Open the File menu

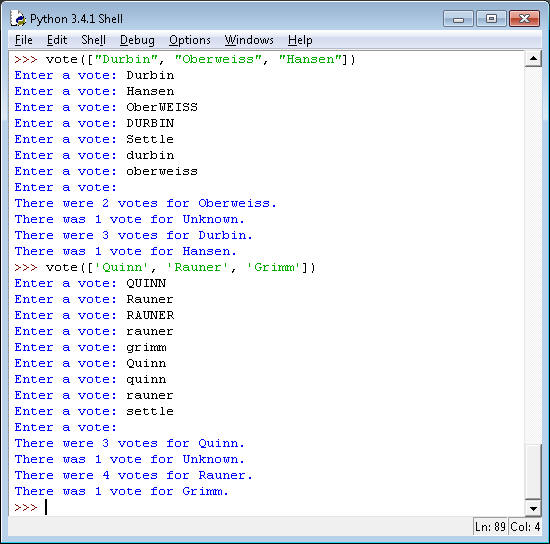[24, 40]
